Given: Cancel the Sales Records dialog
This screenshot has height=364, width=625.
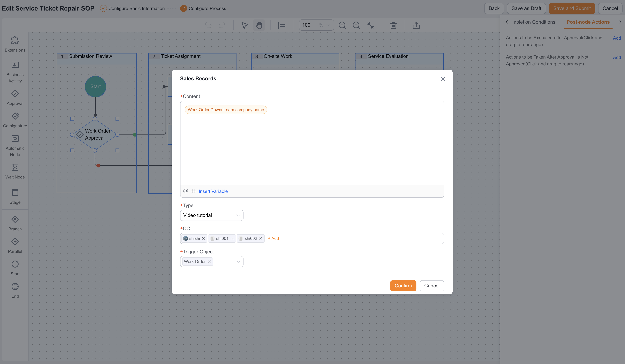Looking at the screenshot, I should 432,285.
